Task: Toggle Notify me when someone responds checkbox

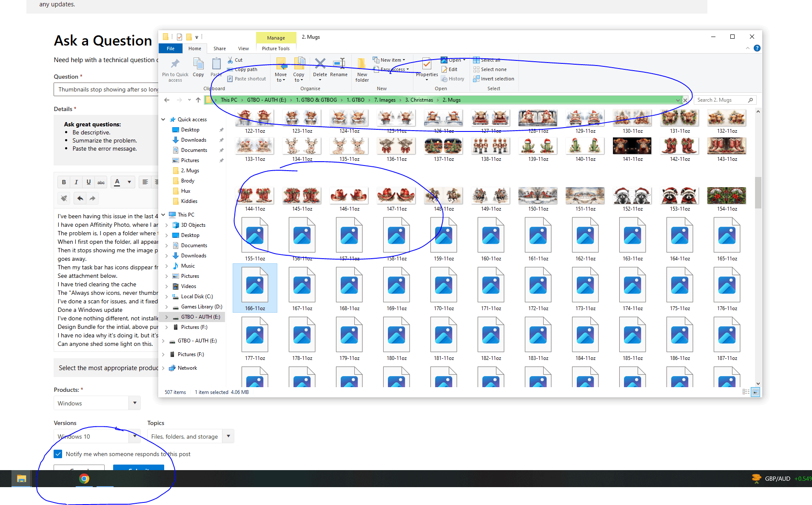Action: [58, 454]
